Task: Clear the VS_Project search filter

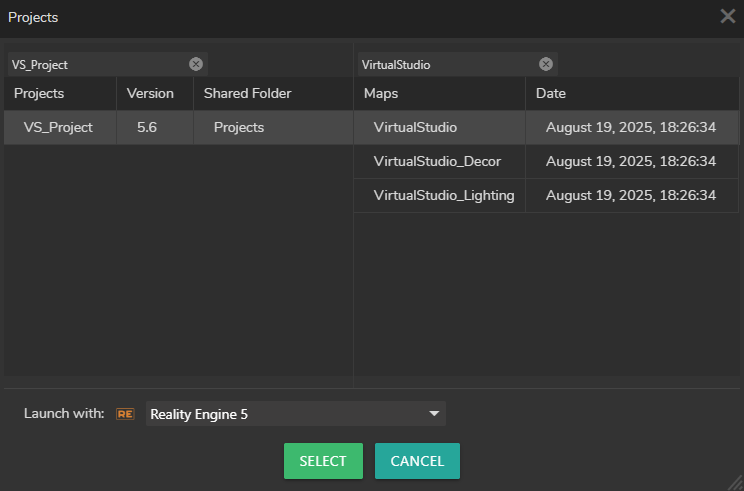Action: pos(196,64)
